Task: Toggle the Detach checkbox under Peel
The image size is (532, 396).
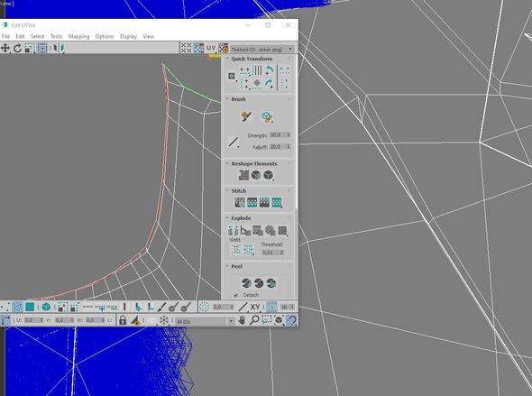Action: coord(236,295)
